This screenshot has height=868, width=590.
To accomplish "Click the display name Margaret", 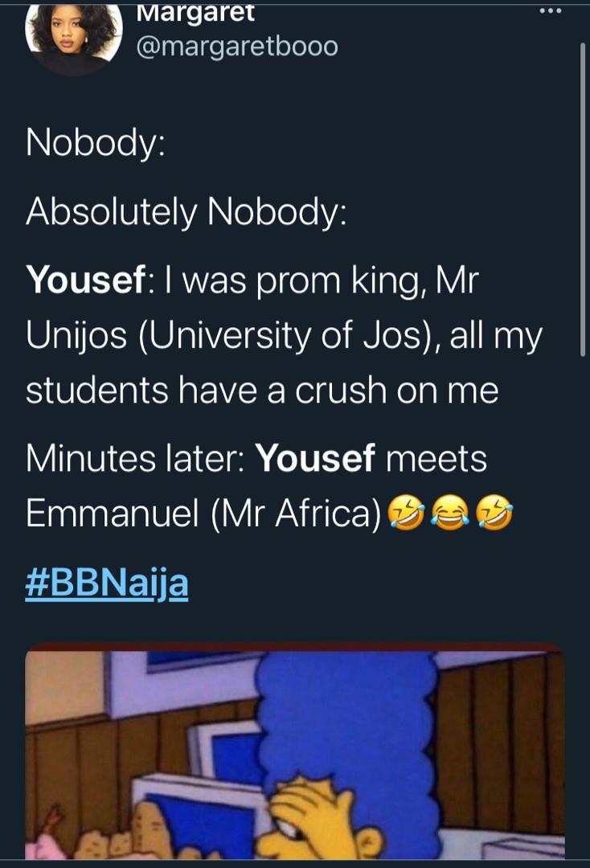I will 196,12.
